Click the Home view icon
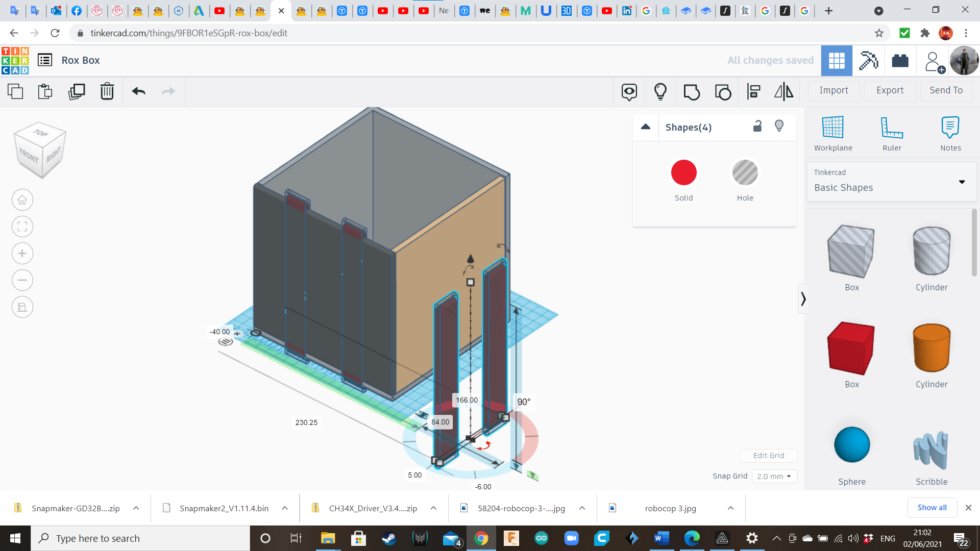980x551 pixels. pos(22,200)
